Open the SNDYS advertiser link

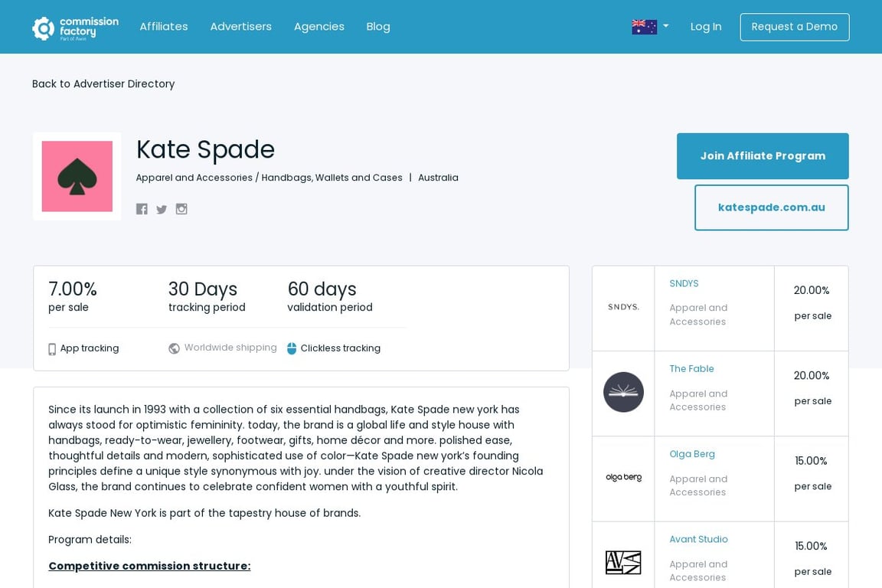[684, 283]
